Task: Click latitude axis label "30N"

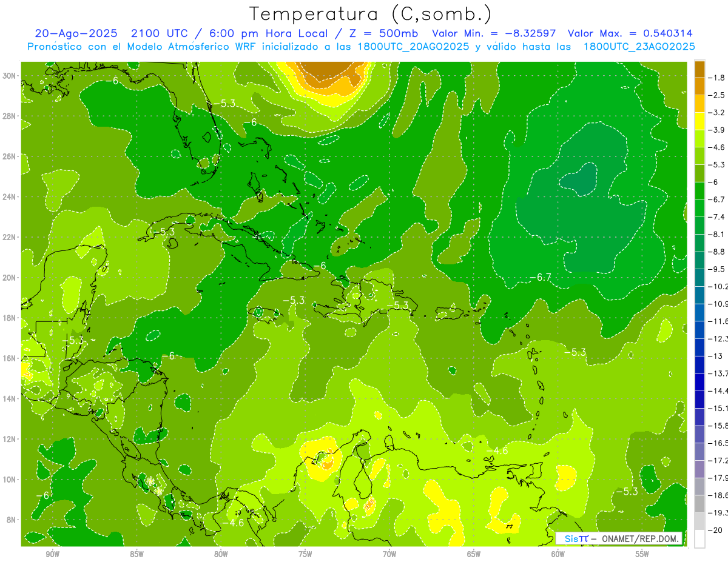Action: pyautogui.click(x=10, y=76)
